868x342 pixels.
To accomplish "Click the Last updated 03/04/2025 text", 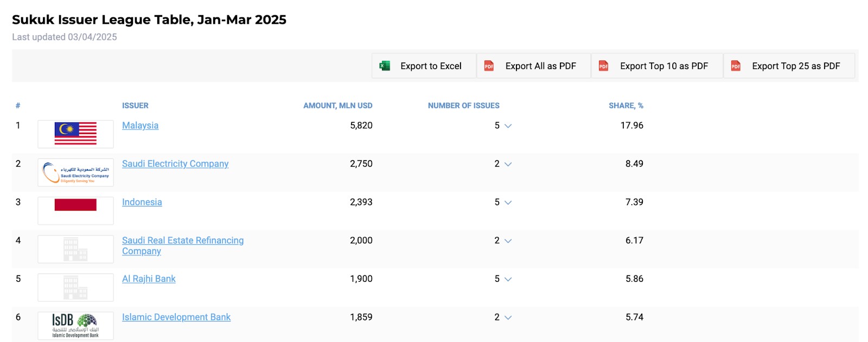I will pos(65,37).
